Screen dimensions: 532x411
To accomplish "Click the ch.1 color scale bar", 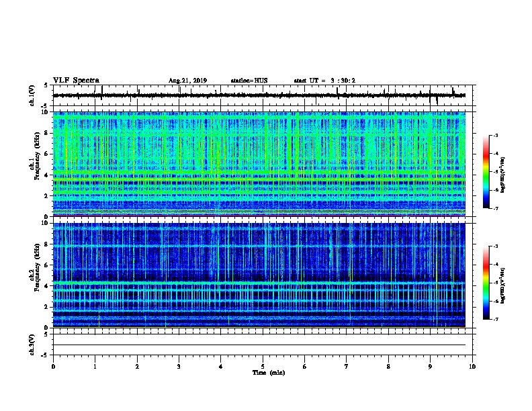I will click(486, 172).
